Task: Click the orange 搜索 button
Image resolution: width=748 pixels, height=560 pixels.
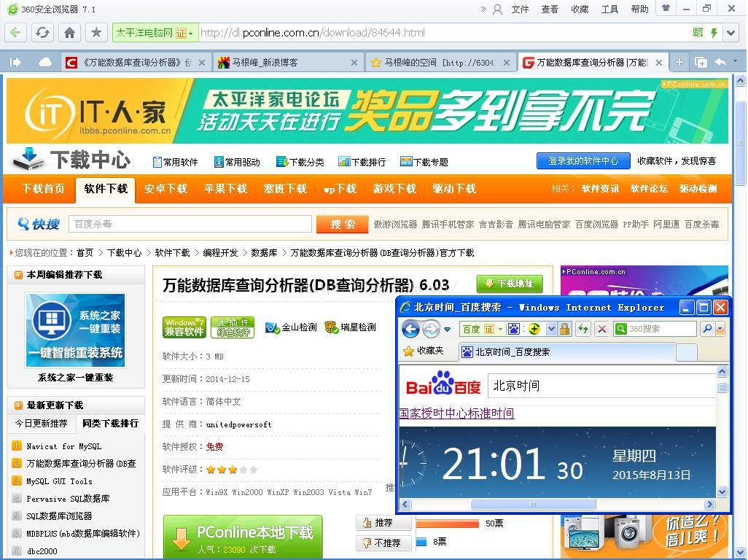Action: click(x=343, y=224)
